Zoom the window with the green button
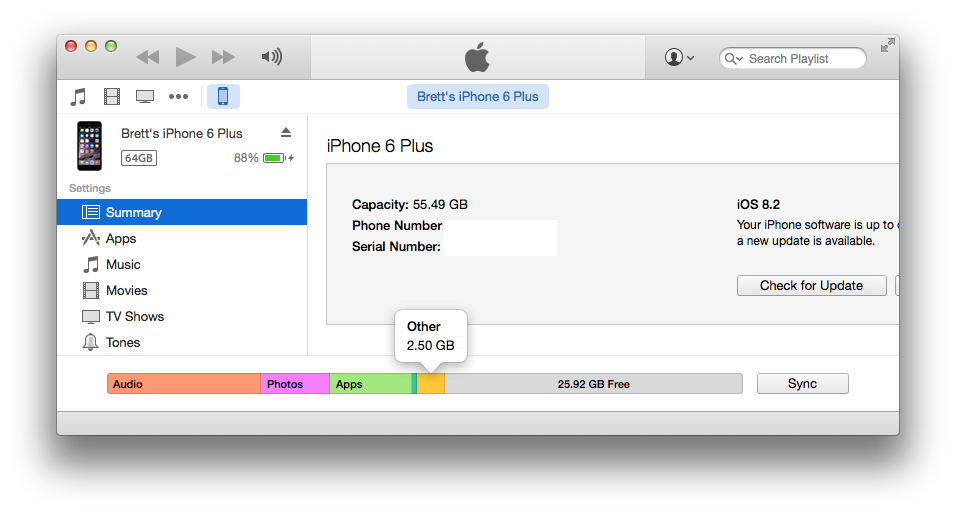The height and width of the screenshot is (514, 956). (111, 46)
